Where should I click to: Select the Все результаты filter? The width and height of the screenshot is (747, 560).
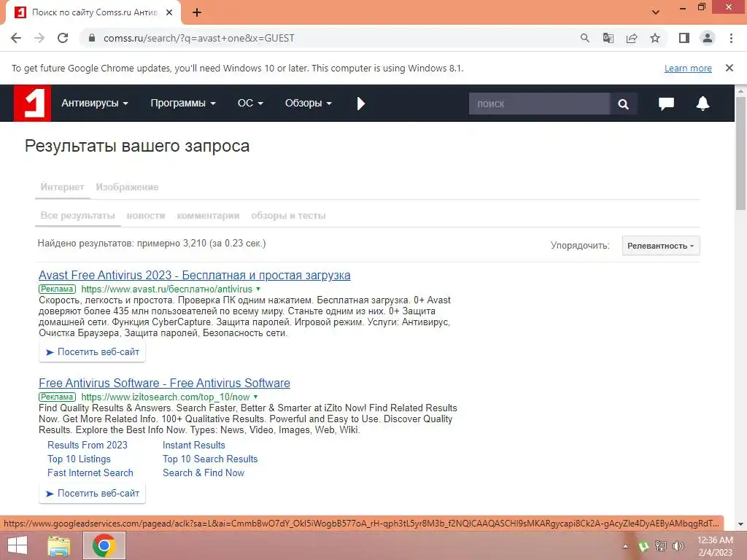77,216
